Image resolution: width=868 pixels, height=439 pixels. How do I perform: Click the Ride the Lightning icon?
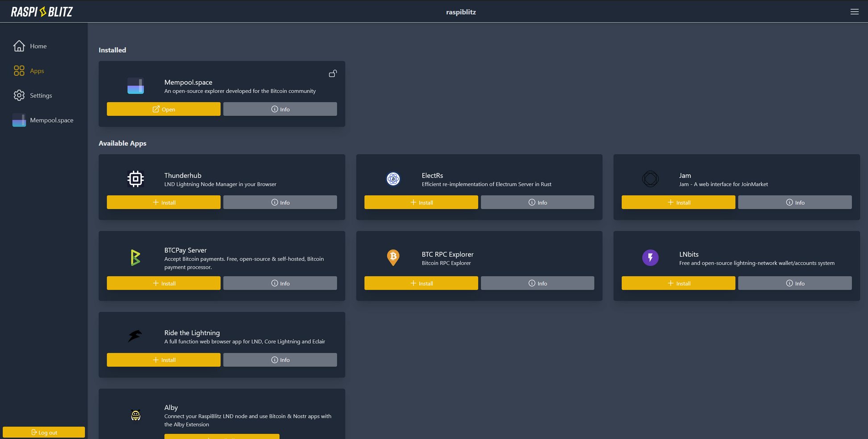(x=135, y=336)
